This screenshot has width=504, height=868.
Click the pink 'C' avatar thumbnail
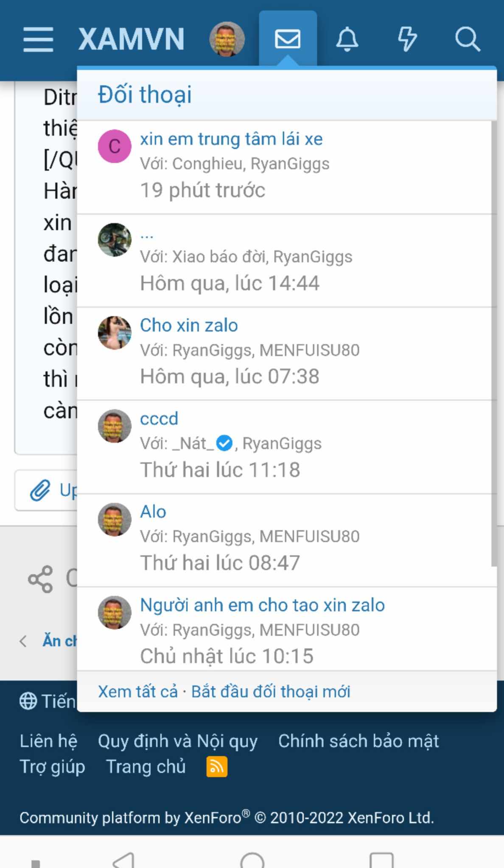pyautogui.click(x=115, y=146)
